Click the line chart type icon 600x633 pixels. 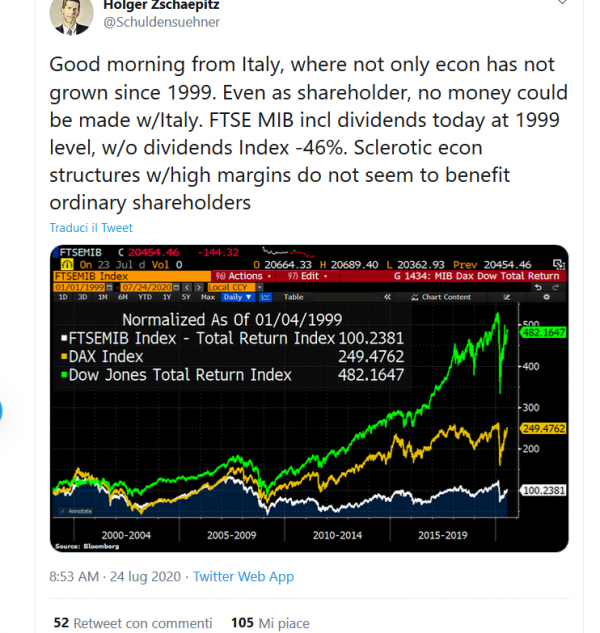265,297
